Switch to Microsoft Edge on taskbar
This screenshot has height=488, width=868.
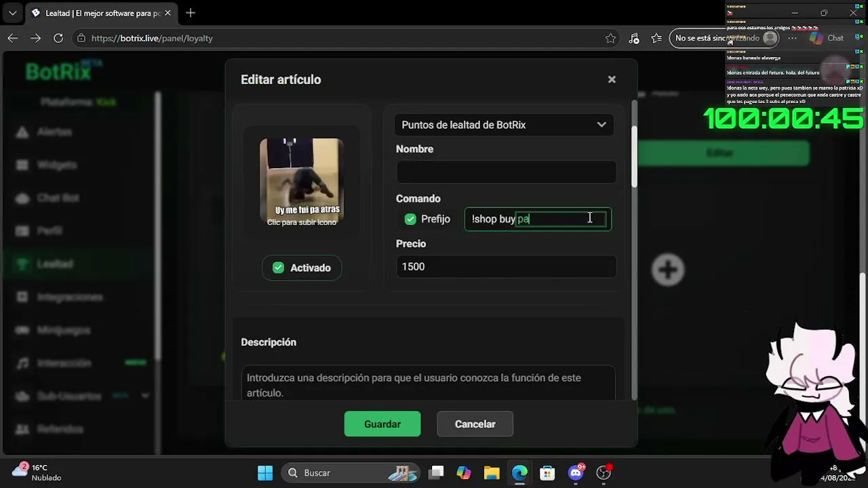click(x=519, y=472)
